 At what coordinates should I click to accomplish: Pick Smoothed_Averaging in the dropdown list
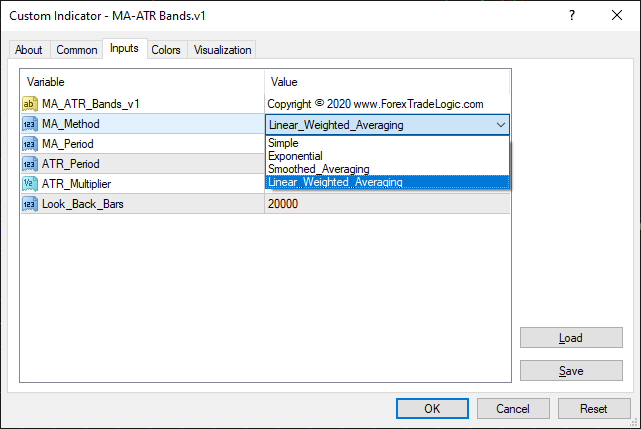coord(318,169)
